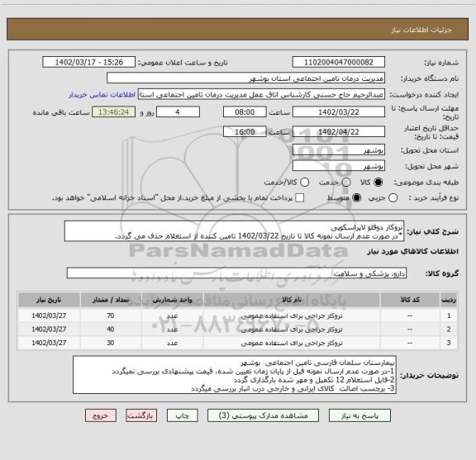Click the 08:00 deadline hour field
This screenshot has width=476, height=460.
pos(245,112)
